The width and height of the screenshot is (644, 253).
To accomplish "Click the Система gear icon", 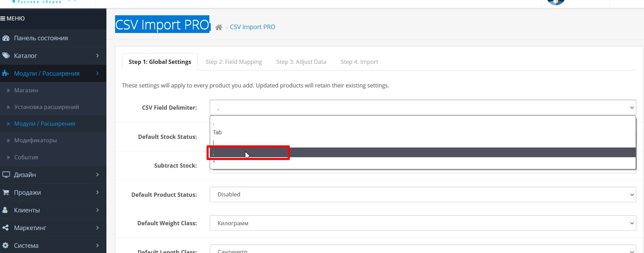I will pyautogui.click(x=6, y=245).
